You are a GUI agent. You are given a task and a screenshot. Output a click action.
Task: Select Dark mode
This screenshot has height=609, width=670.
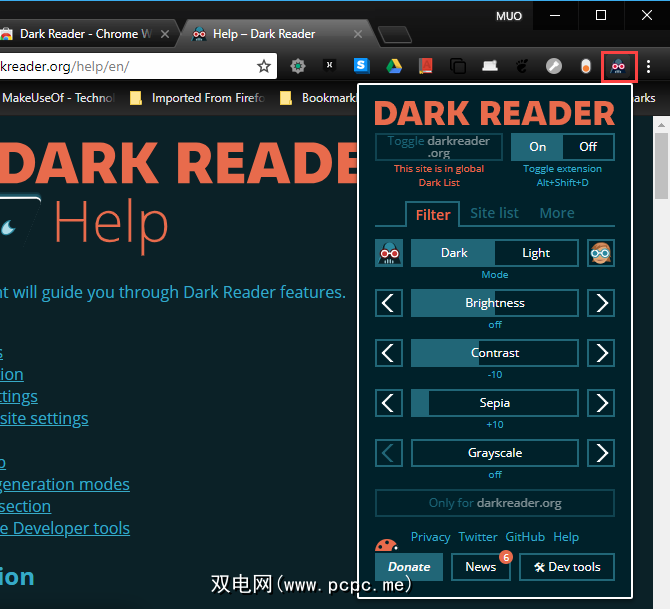click(x=453, y=253)
